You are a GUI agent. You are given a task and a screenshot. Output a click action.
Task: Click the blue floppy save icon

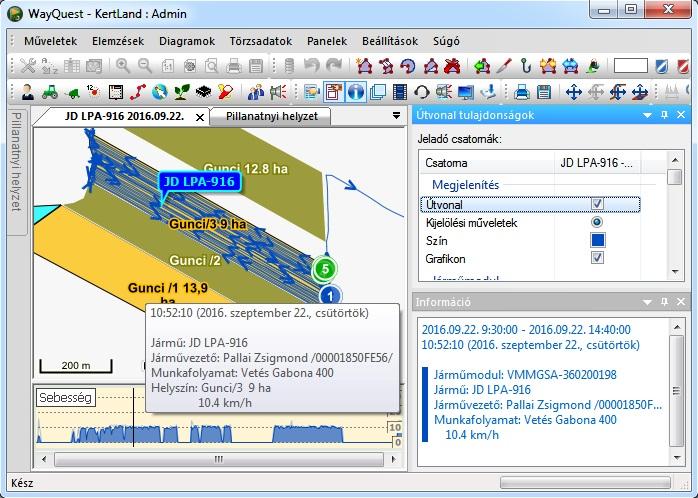click(544, 92)
